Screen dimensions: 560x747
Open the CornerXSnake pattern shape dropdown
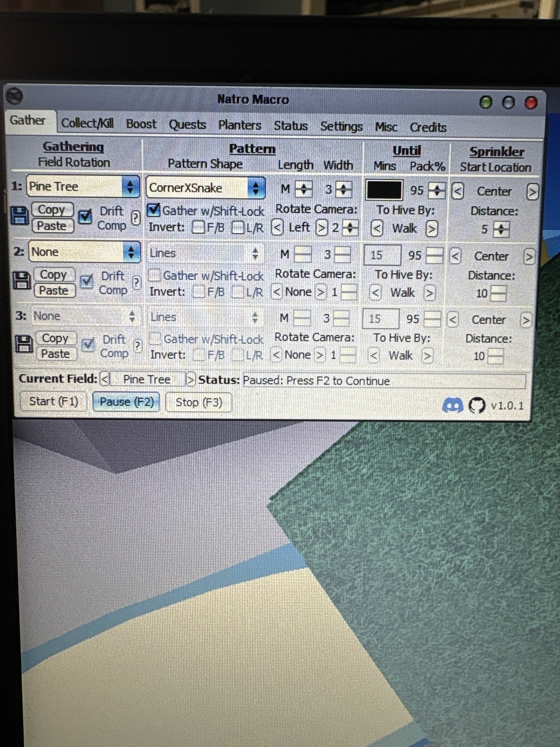coord(206,188)
